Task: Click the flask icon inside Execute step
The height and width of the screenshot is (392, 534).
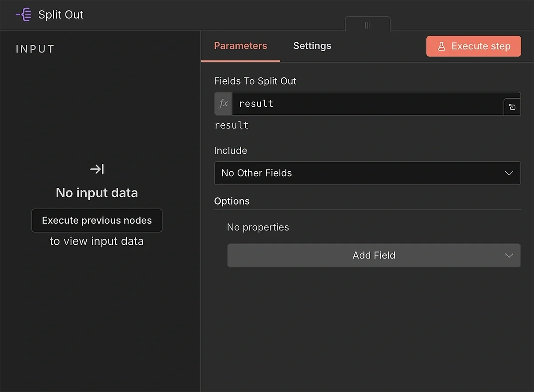Action: tap(441, 46)
